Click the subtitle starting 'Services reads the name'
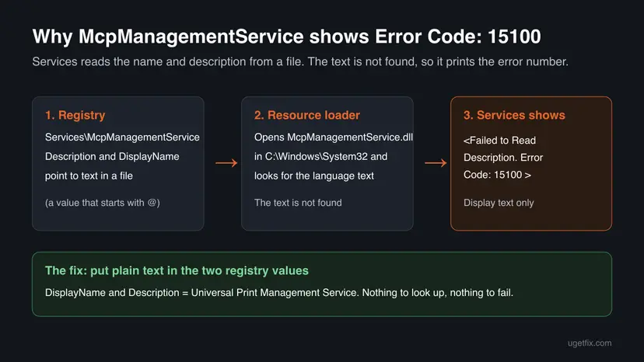Screen dimensions: 644x362 (300, 61)
